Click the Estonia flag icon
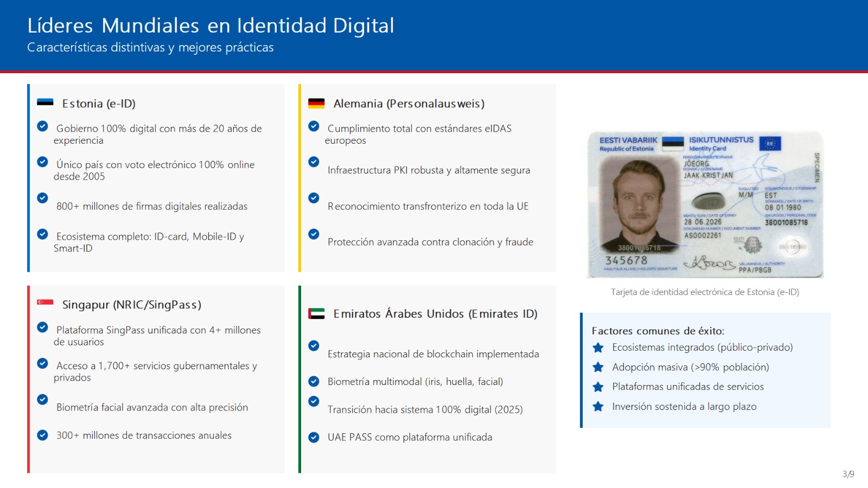Screen dimensions: 868x488 (45, 103)
